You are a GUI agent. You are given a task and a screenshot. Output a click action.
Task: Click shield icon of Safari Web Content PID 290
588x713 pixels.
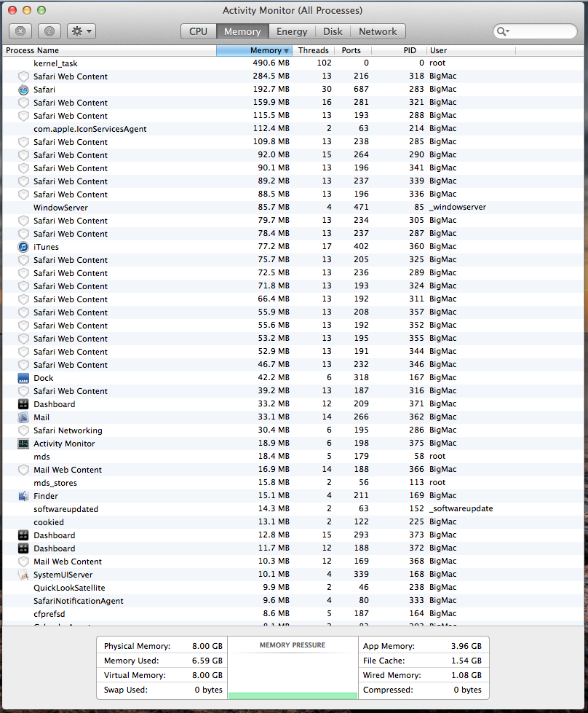pos(23,155)
